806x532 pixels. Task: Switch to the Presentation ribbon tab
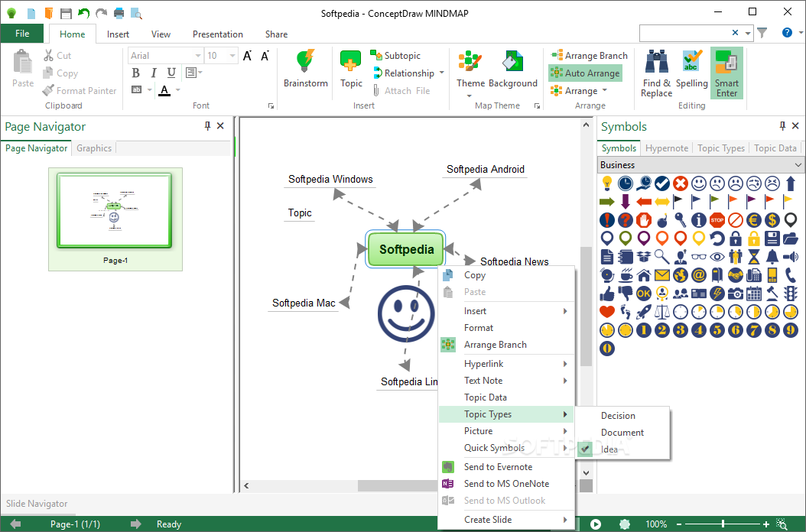coord(217,34)
